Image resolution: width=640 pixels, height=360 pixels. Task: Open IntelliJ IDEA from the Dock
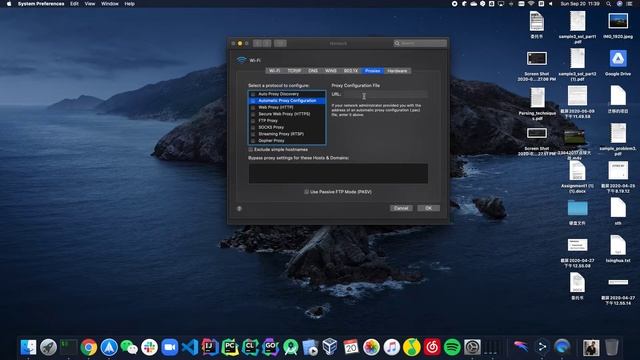[x=210, y=347]
